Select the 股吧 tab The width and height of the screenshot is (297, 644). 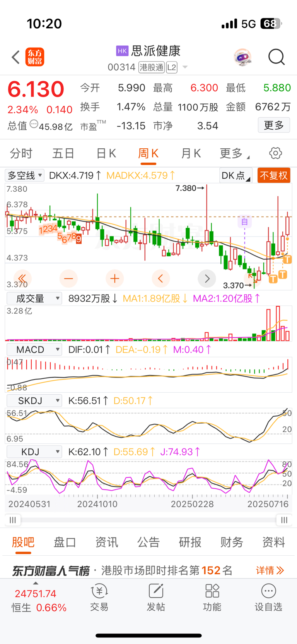[x=23, y=542]
